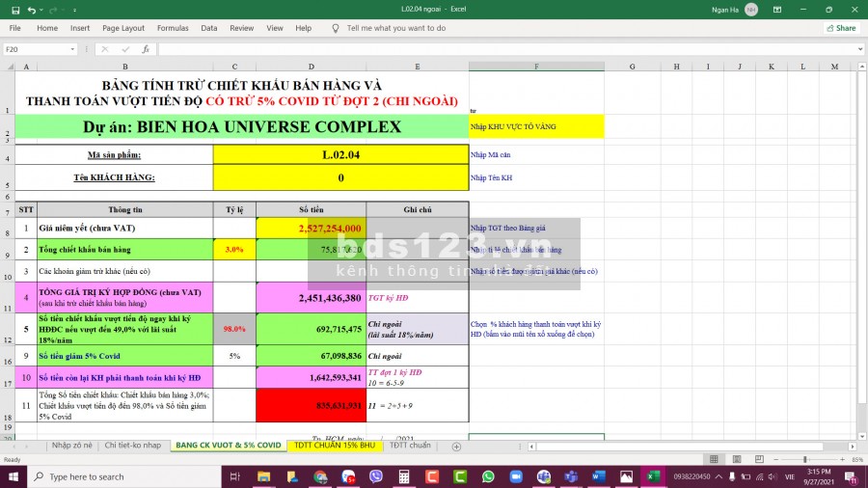This screenshot has height=488, width=868.
Task: Open the Undo history dropdown arrow
Action: pyautogui.click(x=41, y=10)
